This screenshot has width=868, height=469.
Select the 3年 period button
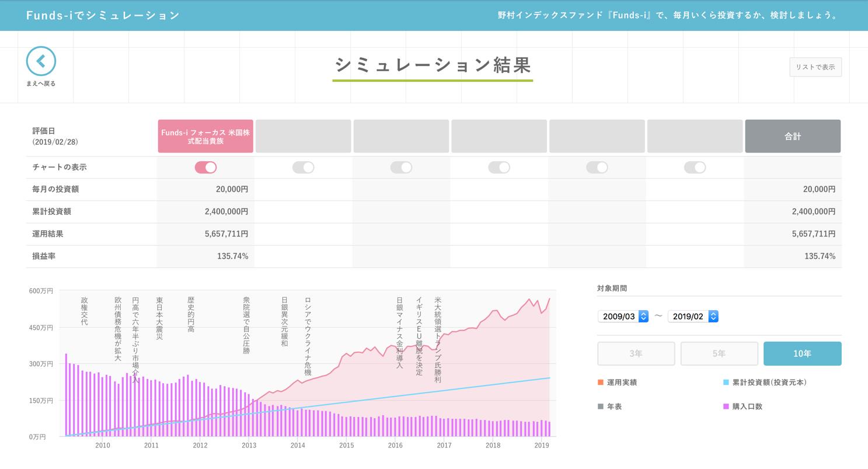[636, 353]
